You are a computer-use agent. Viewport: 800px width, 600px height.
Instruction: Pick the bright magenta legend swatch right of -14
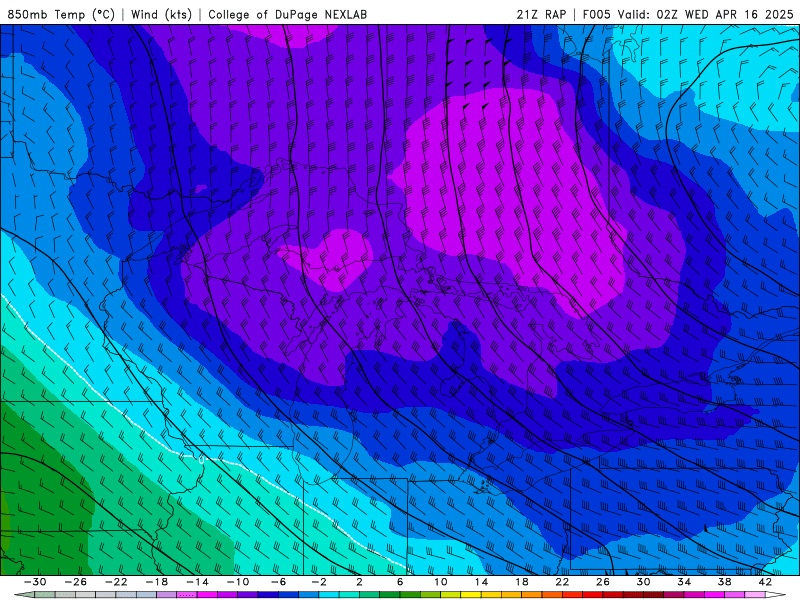tap(208, 595)
